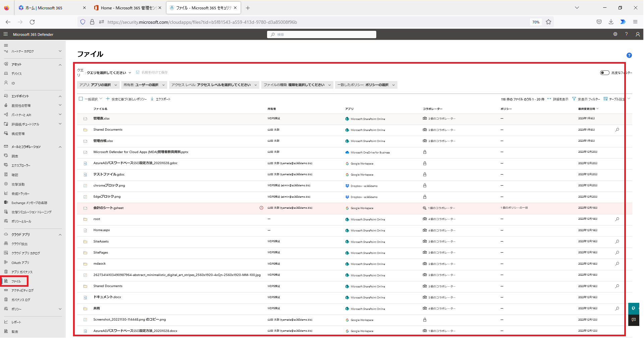
Task: Click the ファイル名 column header
Action: 100,109
